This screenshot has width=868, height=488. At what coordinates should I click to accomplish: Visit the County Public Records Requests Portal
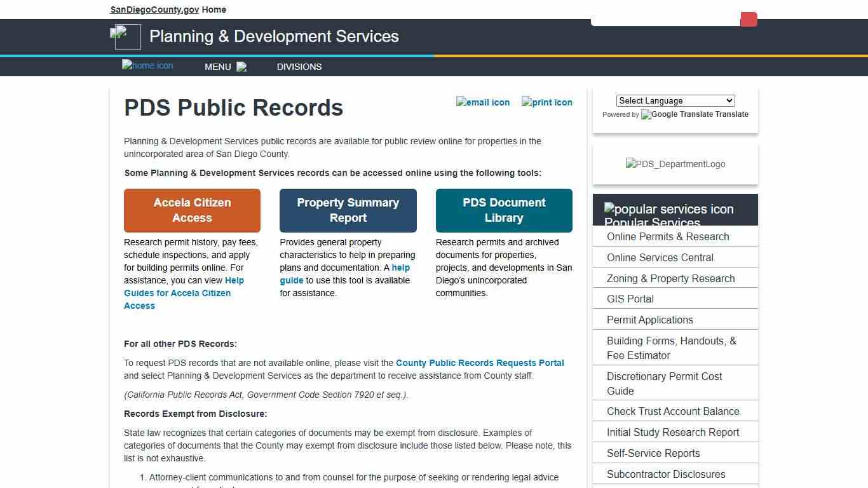480,363
